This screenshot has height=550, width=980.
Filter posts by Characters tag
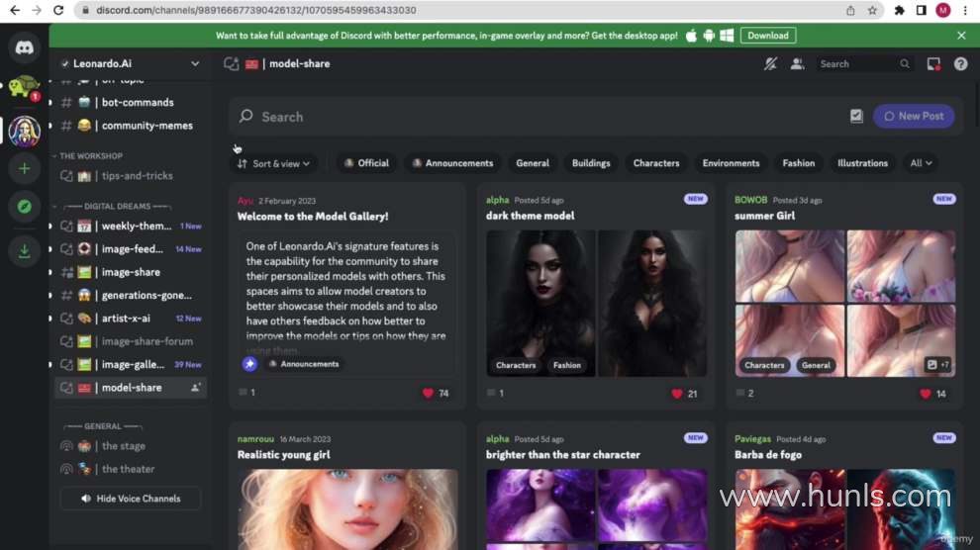(655, 163)
